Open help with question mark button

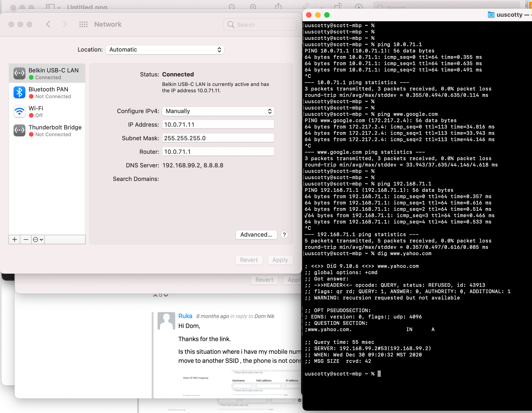[284, 235]
